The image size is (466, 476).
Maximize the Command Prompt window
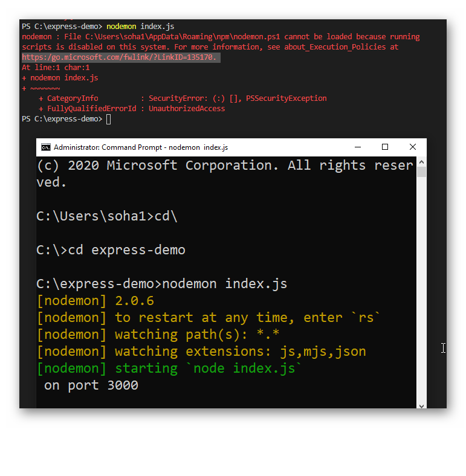point(385,147)
